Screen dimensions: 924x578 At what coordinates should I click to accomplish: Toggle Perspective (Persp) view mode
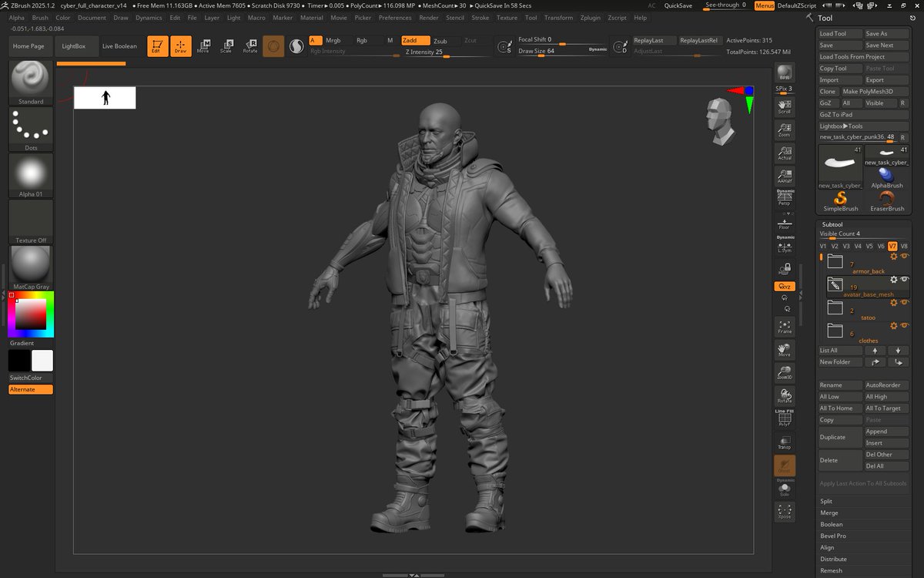pyautogui.click(x=785, y=198)
